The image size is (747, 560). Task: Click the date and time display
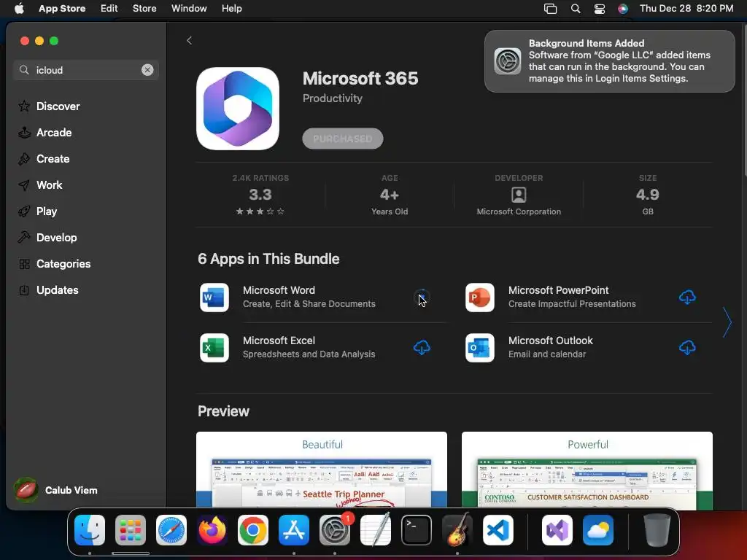click(686, 8)
